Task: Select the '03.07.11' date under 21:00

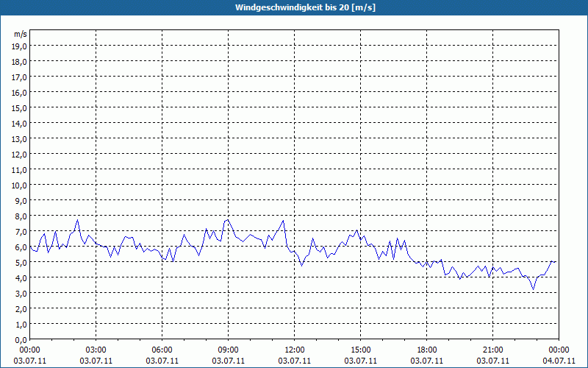Action: pyautogui.click(x=492, y=361)
